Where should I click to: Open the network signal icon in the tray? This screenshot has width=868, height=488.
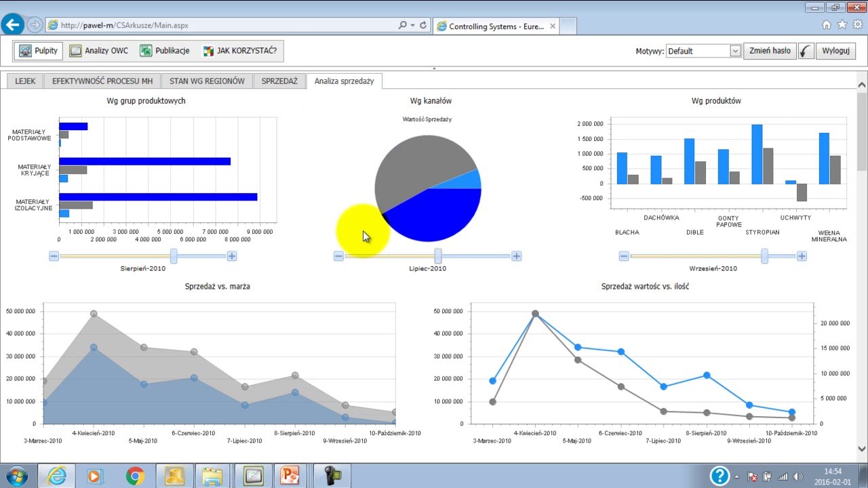pos(783,476)
